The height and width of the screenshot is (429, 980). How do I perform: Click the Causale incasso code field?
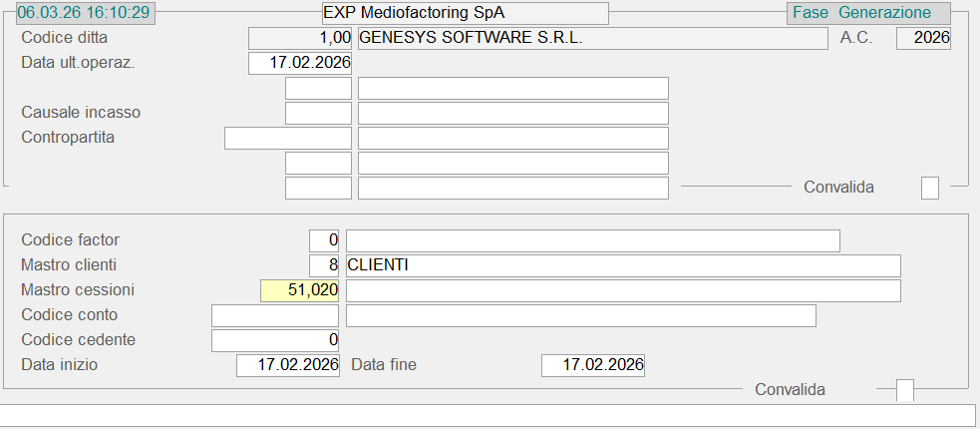(x=318, y=114)
